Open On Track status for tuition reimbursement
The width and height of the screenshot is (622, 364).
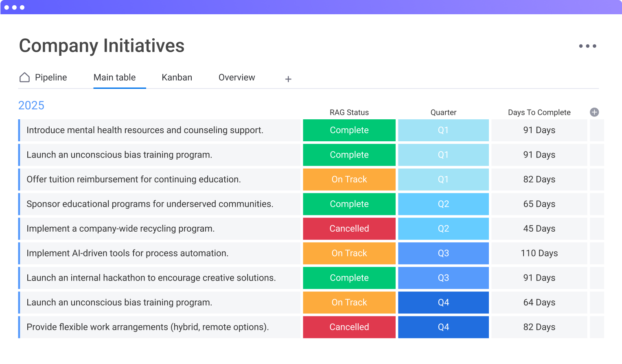[349, 180]
